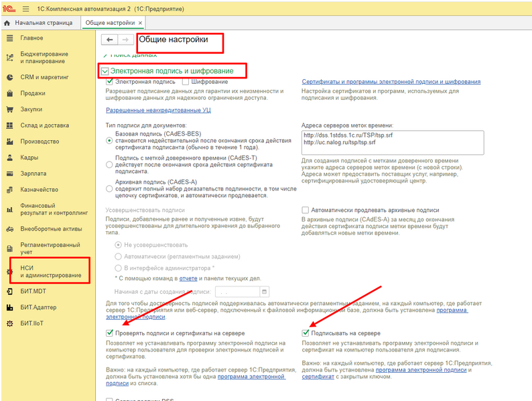Screen dimensions: 532x401
Task: Uncheck Подписывать на сервере checkbox
Action: (306, 333)
